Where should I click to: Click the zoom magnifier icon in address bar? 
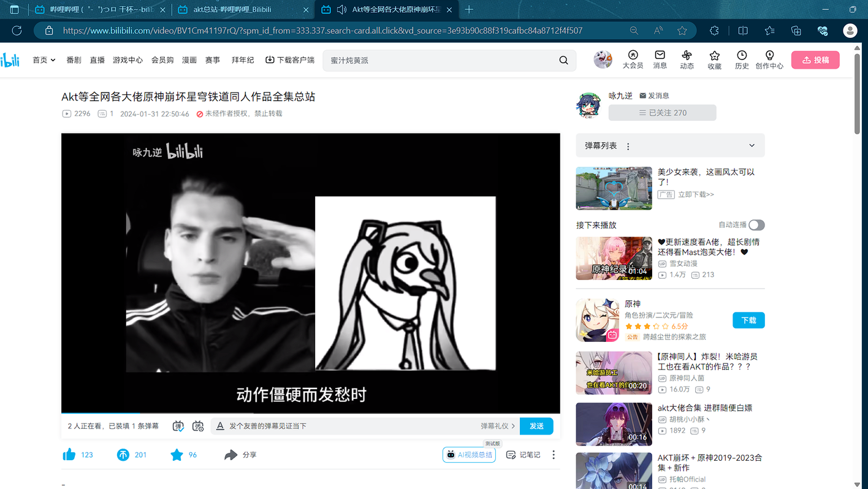click(634, 31)
